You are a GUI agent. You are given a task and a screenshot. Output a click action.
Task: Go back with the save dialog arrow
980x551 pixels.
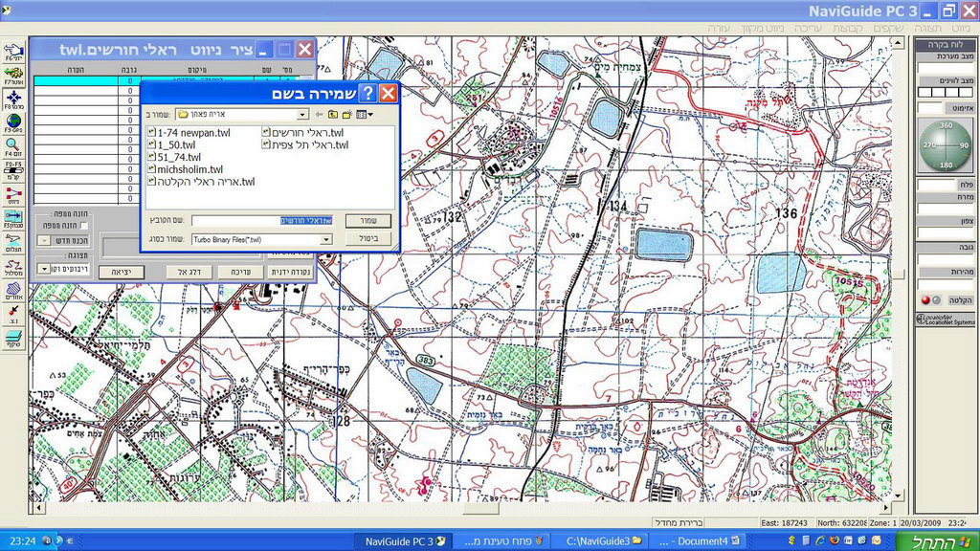tap(319, 115)
